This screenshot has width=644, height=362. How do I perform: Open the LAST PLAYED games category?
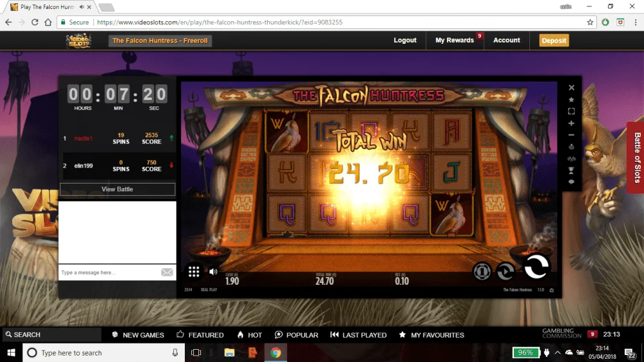click(359, 335)
